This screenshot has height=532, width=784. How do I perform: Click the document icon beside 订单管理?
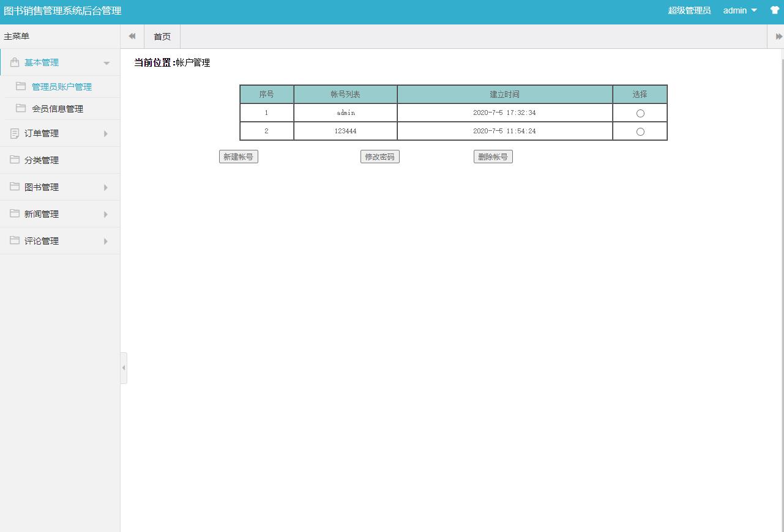(x=13, y=133)
